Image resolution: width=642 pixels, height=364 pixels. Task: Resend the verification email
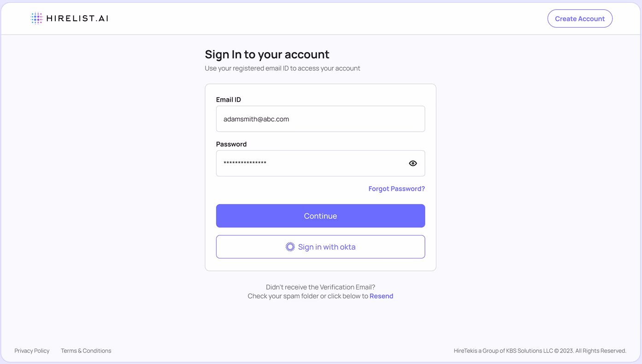[x=381, y=296]
